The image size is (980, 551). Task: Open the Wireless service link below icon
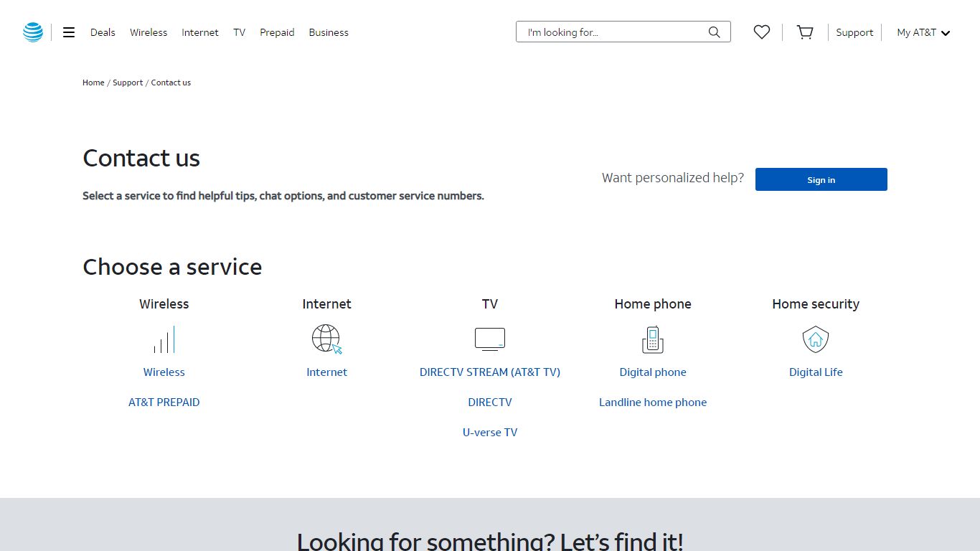click(x=164, y=372)
